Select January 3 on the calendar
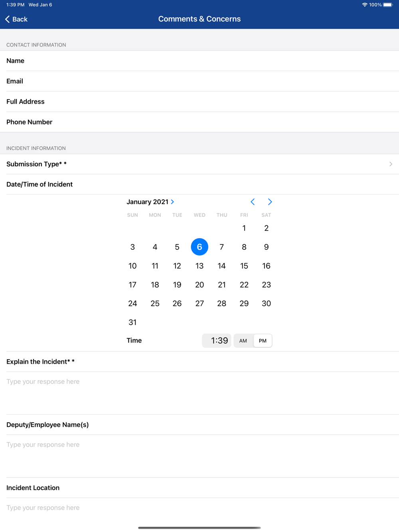Screen dimensions: 399x532 (x=132, y=247)
